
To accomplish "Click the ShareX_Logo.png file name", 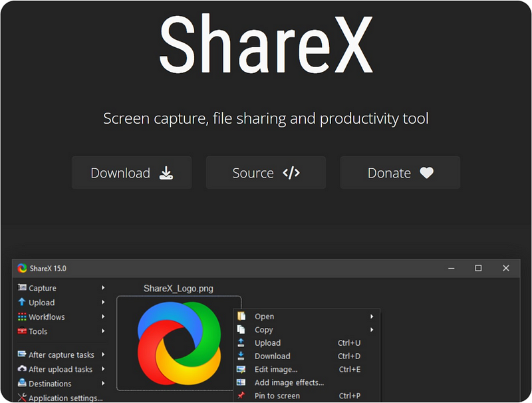I will (178, 289).
